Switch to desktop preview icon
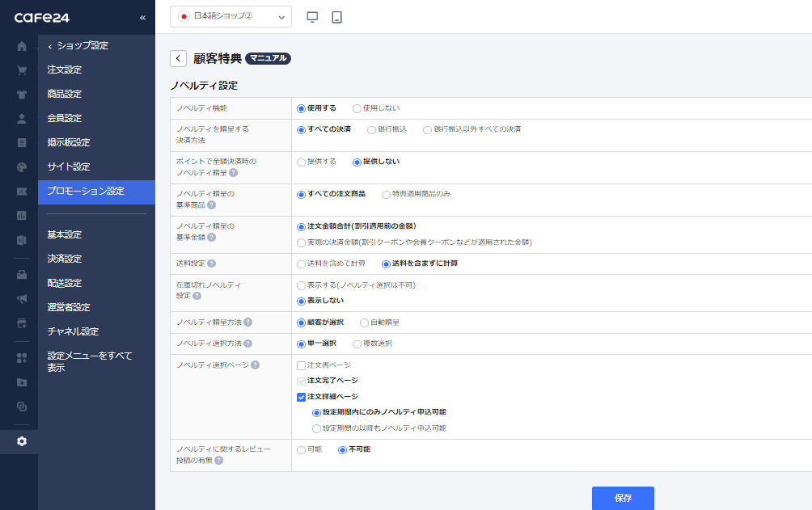This screenshot has height=510, width=812. pos(312,17)
